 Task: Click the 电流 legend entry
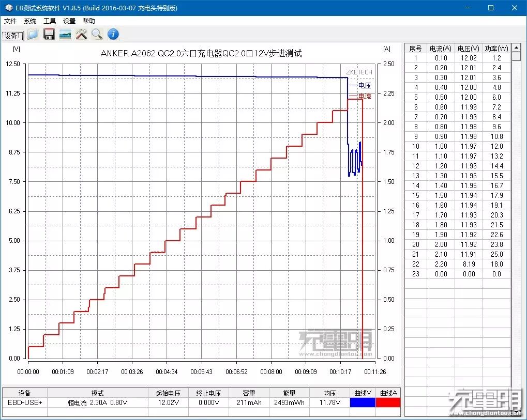click(360, 97)
